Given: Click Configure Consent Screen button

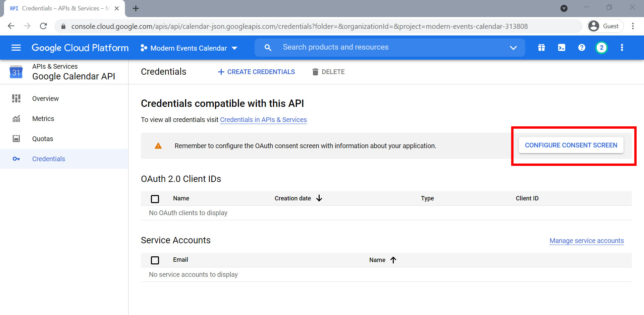Looking at the screenshot, I should click(x=571, y=145).
